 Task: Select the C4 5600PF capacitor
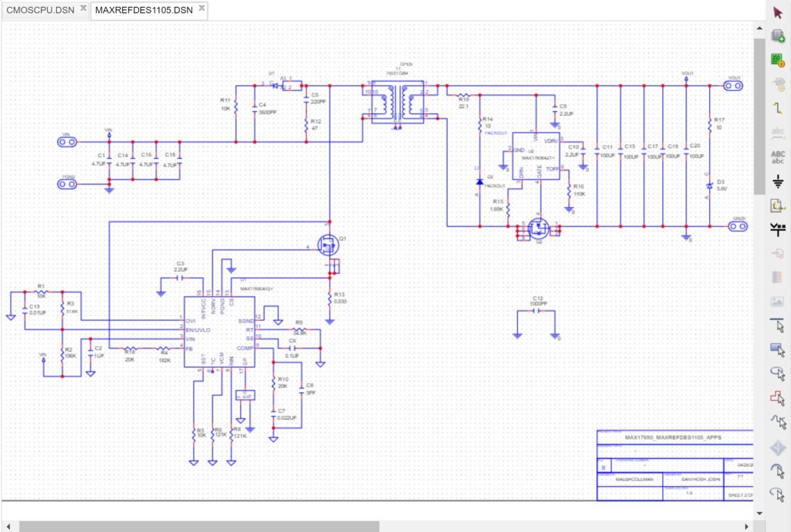click(255, 109)
